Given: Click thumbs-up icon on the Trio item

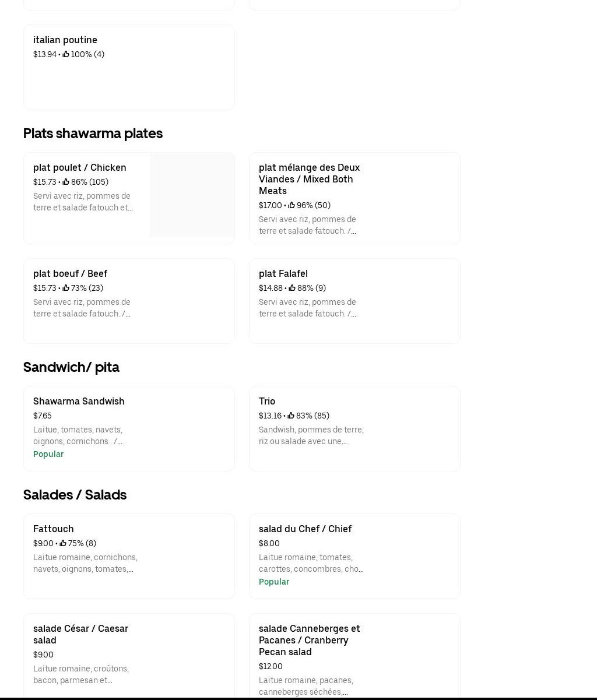Looking at the screenshot, I should [x=291, y=416].
